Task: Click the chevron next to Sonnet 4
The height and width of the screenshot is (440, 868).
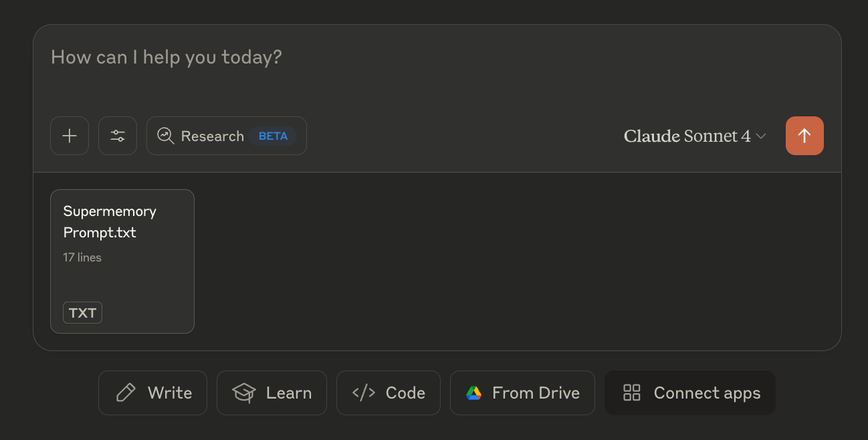Action: 761,136
